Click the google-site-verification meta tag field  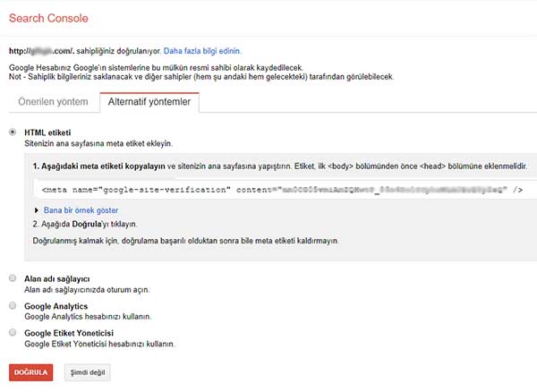pos(286,190)
